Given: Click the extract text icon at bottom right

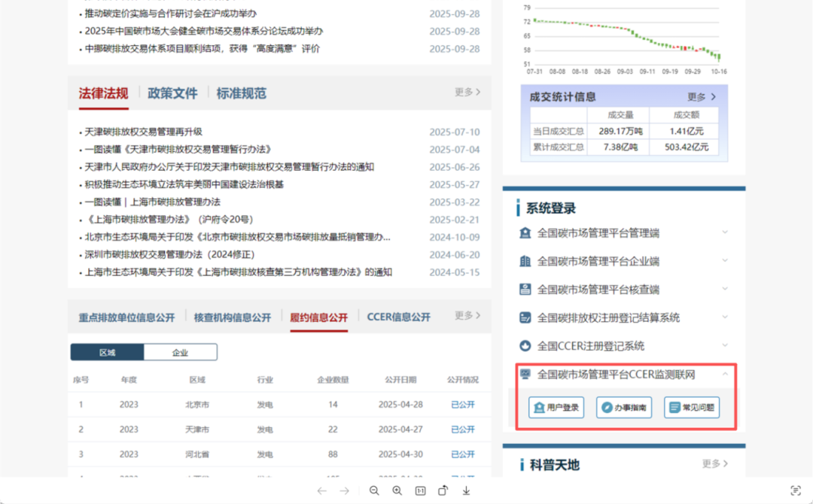Looking at the screenshot, I should [796, 490].
